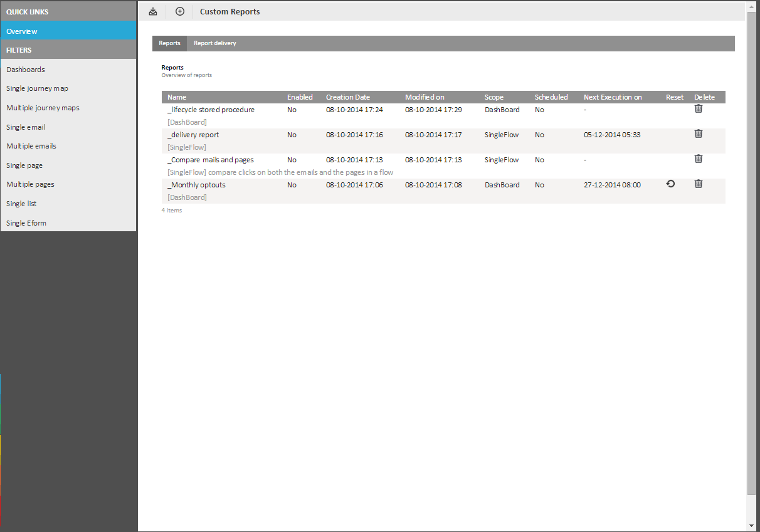Select the Single Eform filter

[26, 223]
